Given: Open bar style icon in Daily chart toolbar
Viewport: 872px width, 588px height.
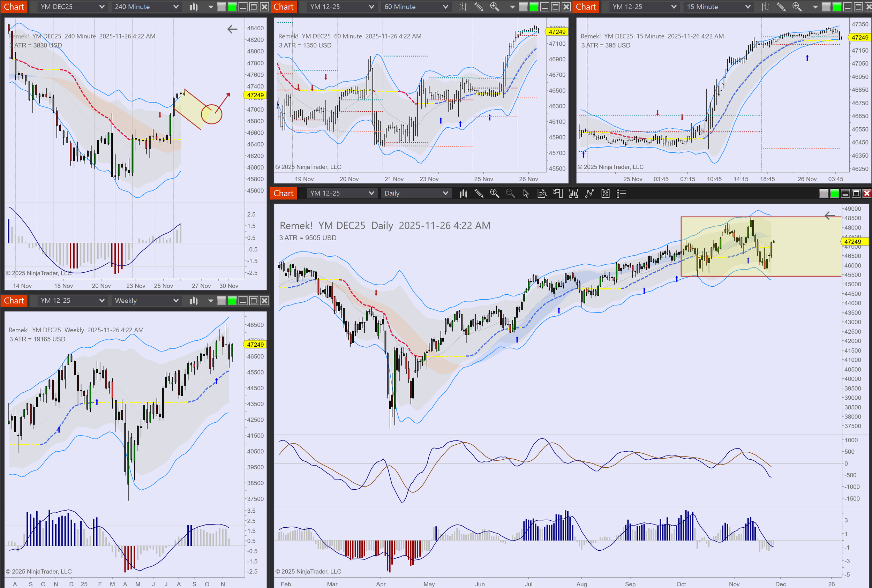Looking at the screenshot, I should click(x=463, y=193).
